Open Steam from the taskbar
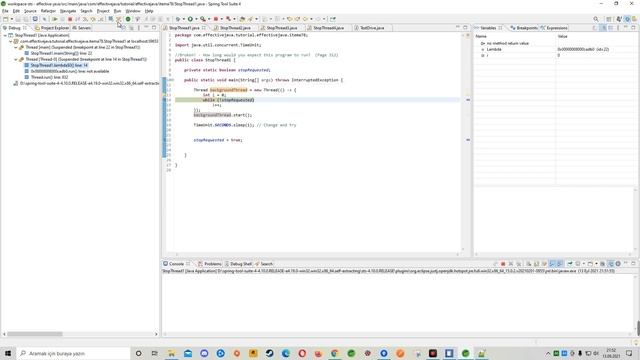The height and width of the screenshot is (360, 640). click(x=269, y=353)
